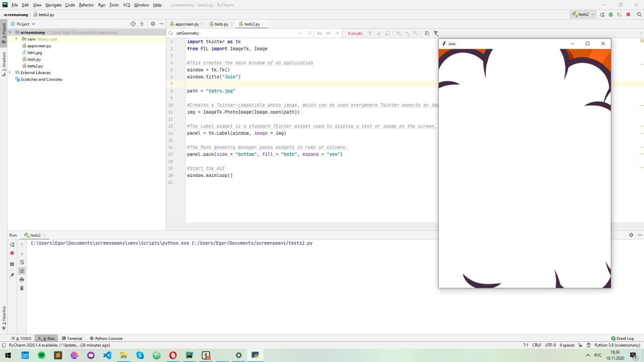644x362 pixels.
Task: Open Project panel settings gear
Action: pyautogui.click(x=153, y=24)
